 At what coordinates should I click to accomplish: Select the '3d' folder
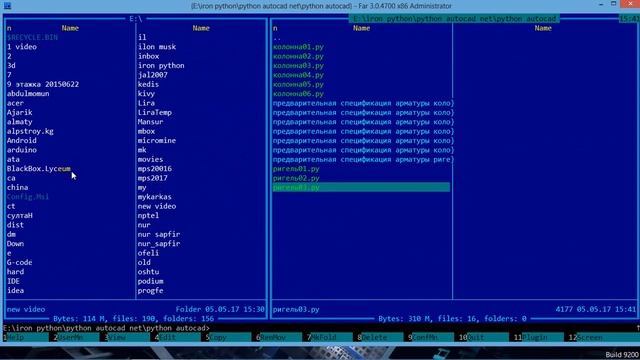11,66
